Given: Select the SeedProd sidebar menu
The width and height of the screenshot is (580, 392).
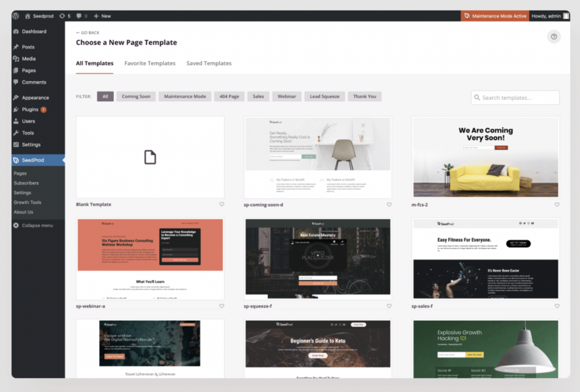Looking at the screenshot, I should pyautogui.click(x=38, y=160).
